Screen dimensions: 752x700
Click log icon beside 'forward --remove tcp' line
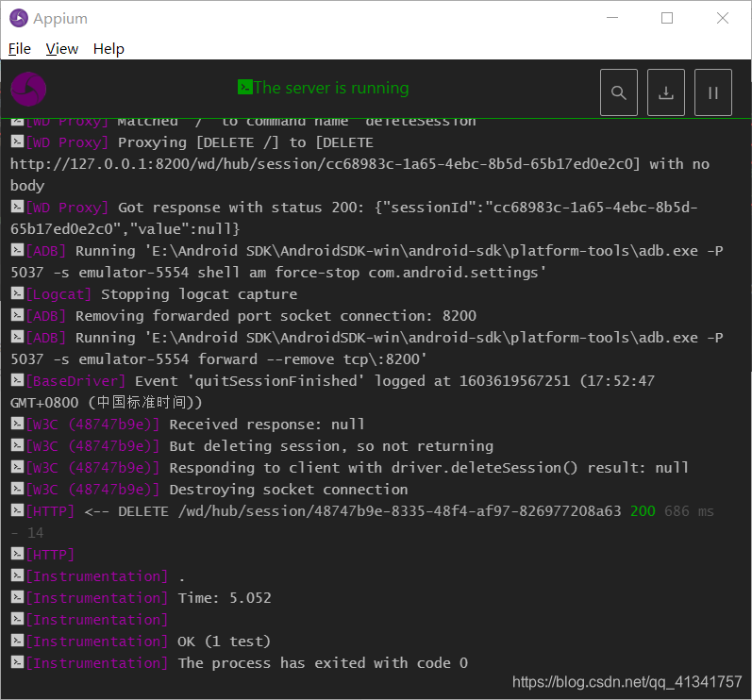17,337
